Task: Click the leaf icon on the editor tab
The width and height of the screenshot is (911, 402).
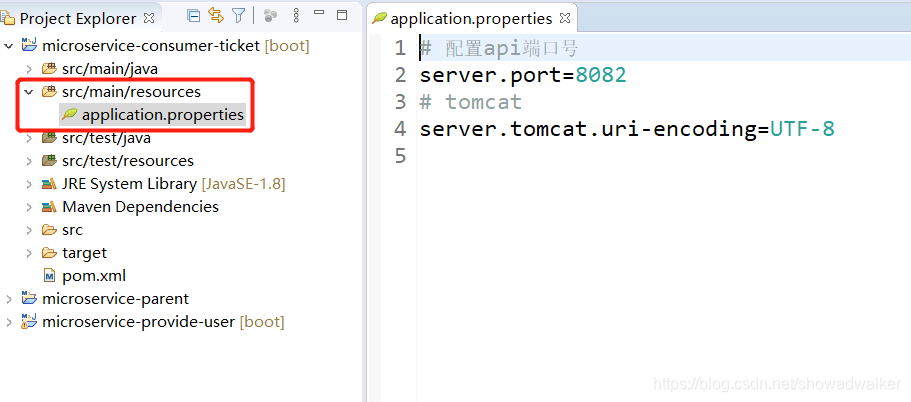Action: click(379, 18)
